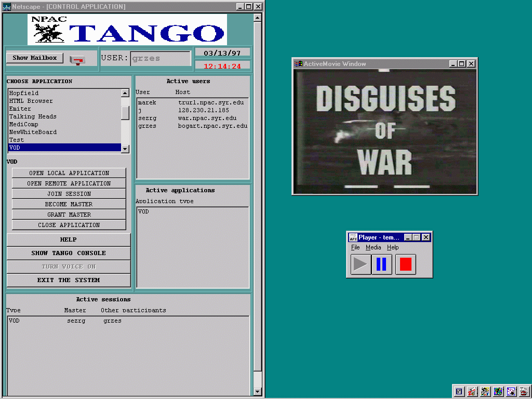Click the blue-framed icon in the desktop tray
The width and height of the screenshot is (532, 399).
[459, 392]
